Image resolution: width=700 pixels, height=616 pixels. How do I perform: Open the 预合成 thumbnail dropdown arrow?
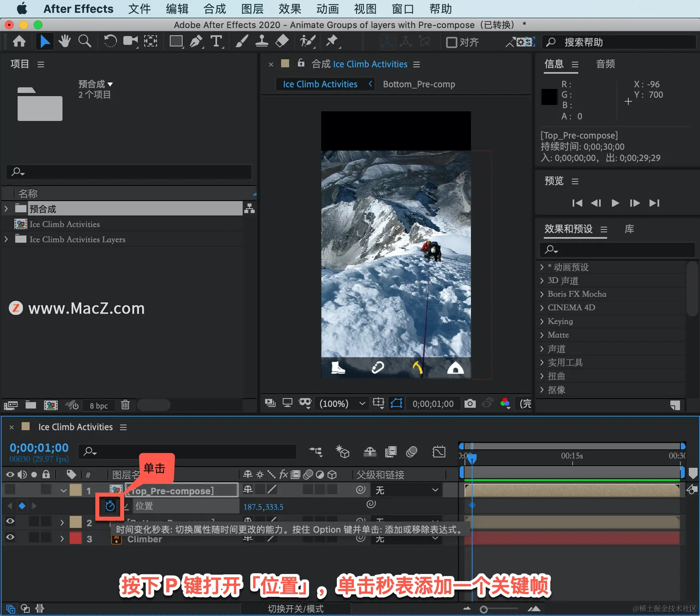click(x=110, y=84)
